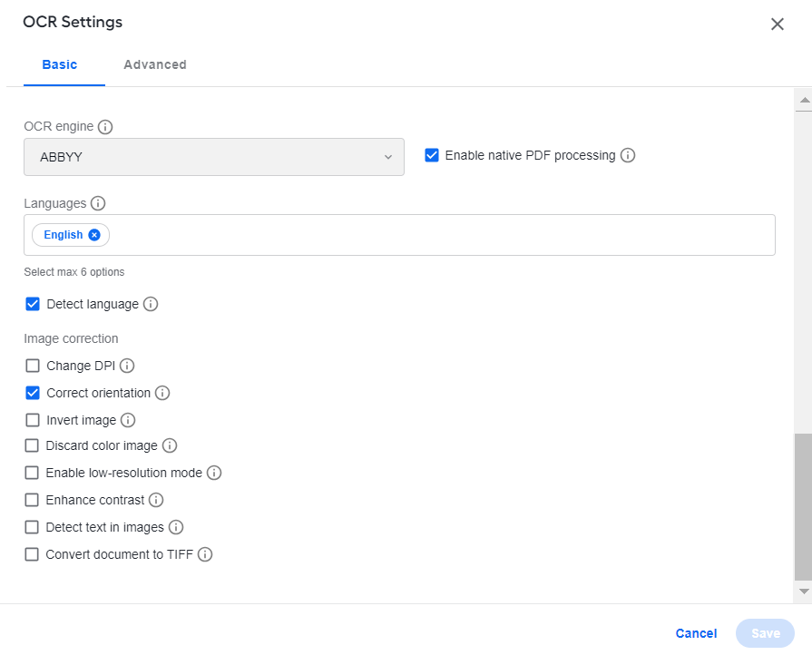812x655 pixels.
Task: Click the 'Image correction' heading
Action: tap(71, 338)
